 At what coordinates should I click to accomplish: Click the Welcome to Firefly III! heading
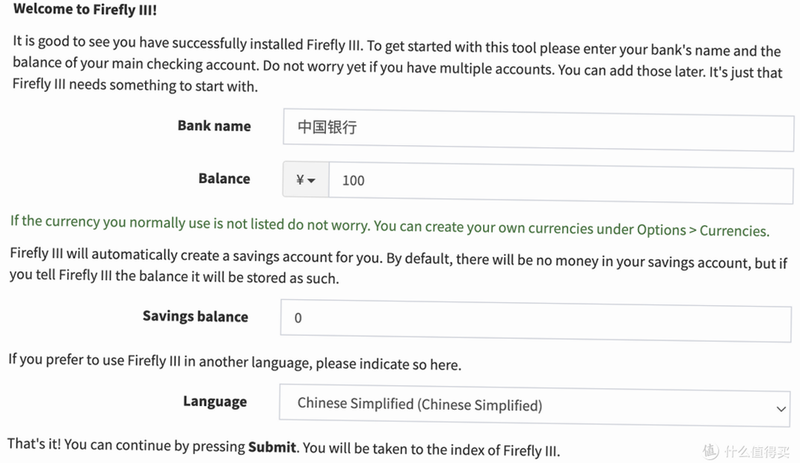(x=85, y=9)
